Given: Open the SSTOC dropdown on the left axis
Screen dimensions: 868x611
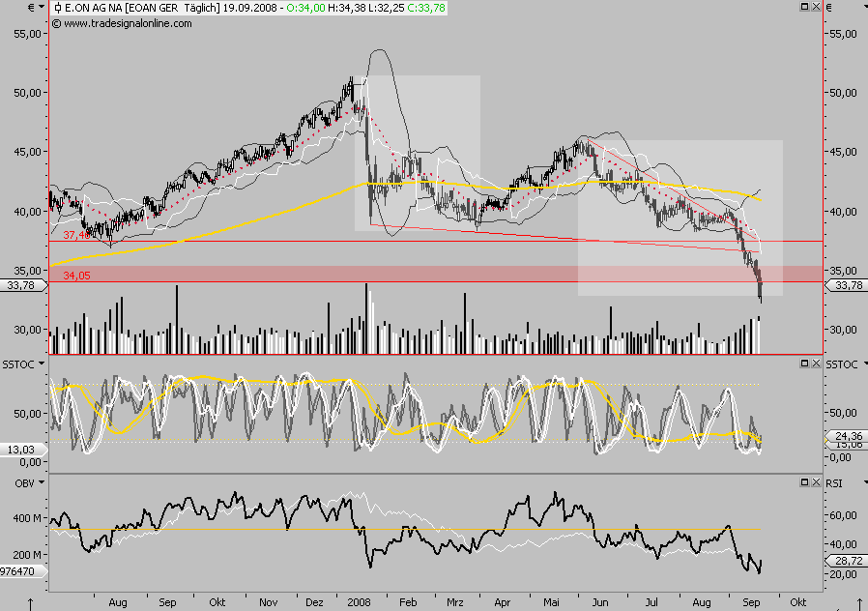Looking at the screenshot, I should [x=41, y=364].
